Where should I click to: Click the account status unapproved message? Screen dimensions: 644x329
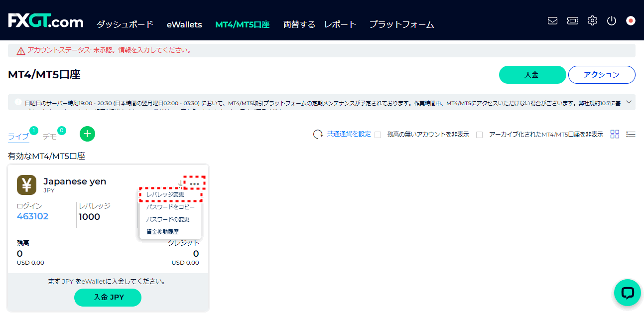(109, 50)
